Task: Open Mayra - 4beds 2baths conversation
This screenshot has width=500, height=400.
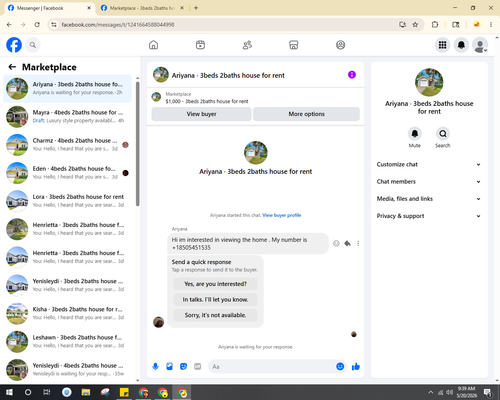Action: (x=68, y=117)
